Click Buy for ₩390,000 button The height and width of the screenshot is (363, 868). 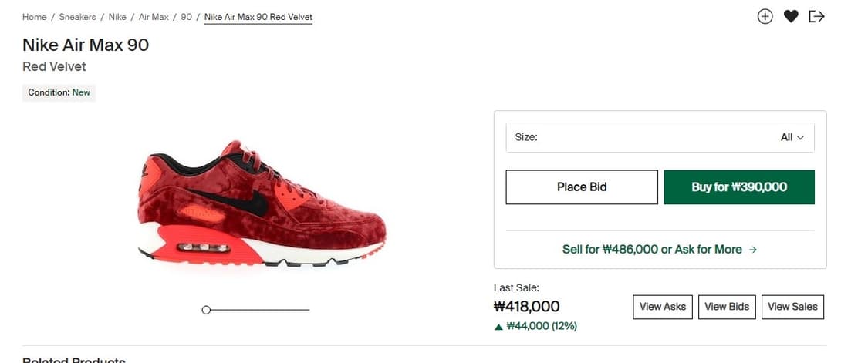[x=739, y=187]
